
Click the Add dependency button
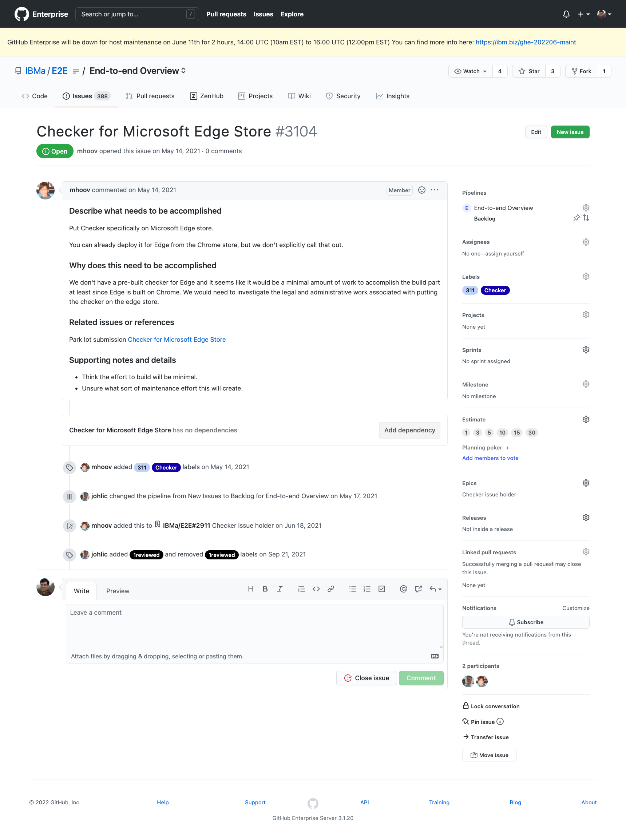[409, 430]
